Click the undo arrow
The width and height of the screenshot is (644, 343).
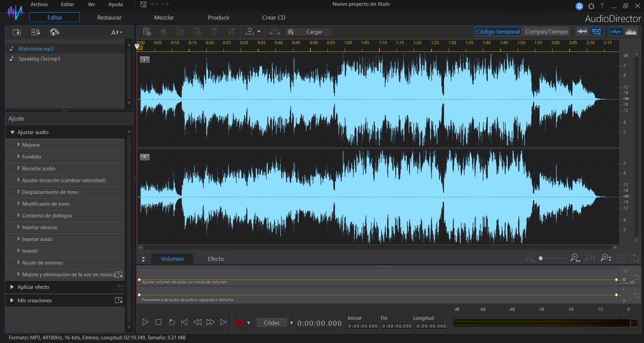pyautogui.click(x=155, y=4)
